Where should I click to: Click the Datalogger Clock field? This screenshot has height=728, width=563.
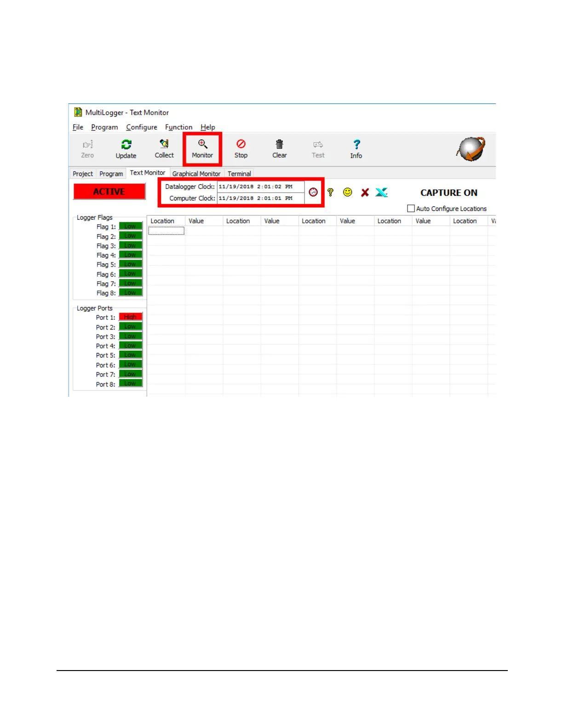[x=260, y=187]
